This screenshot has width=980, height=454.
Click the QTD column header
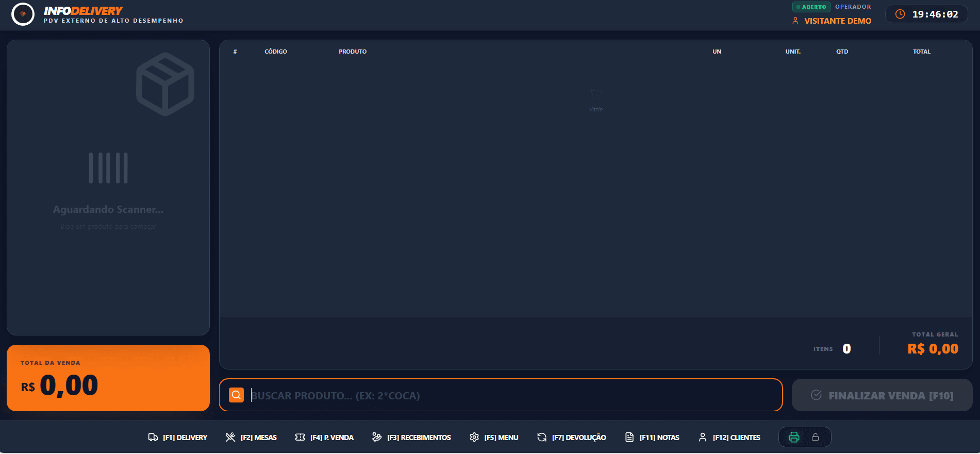point(842,52)
